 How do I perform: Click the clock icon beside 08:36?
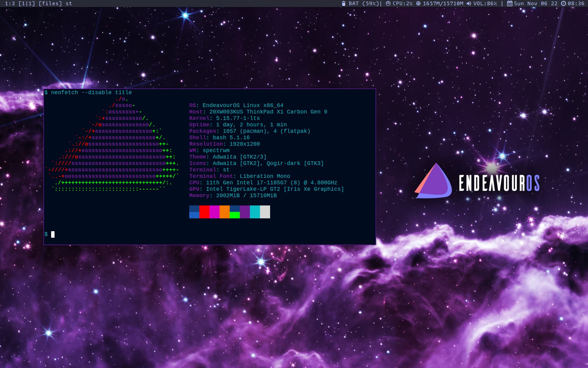[x=563, y=3]
